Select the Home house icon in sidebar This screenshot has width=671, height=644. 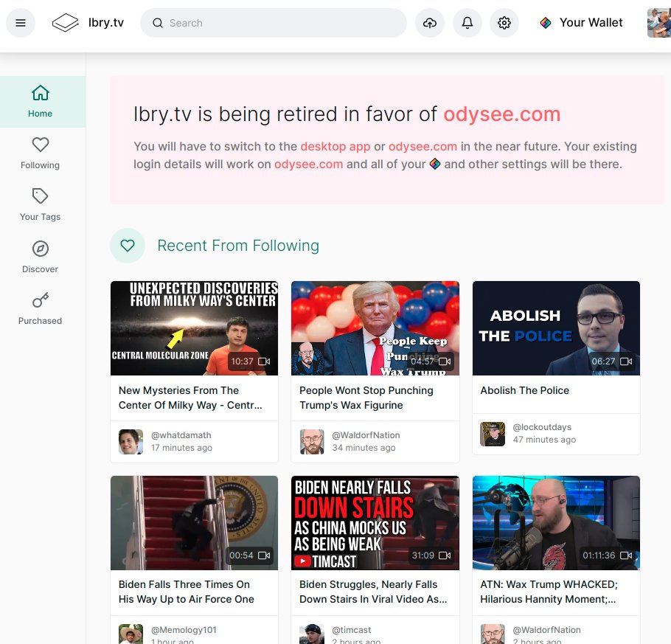point(41,93)
